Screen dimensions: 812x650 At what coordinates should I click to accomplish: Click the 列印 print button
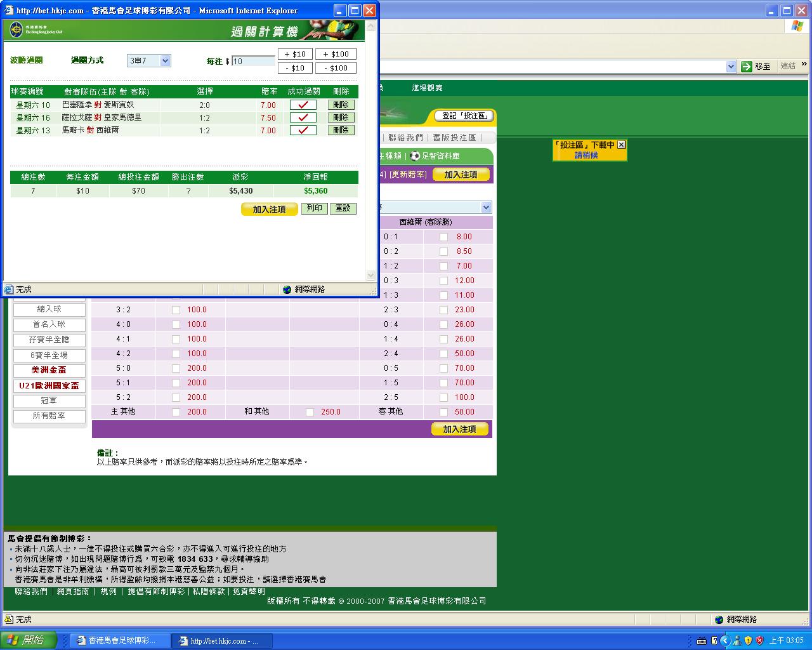click(314, 208)
